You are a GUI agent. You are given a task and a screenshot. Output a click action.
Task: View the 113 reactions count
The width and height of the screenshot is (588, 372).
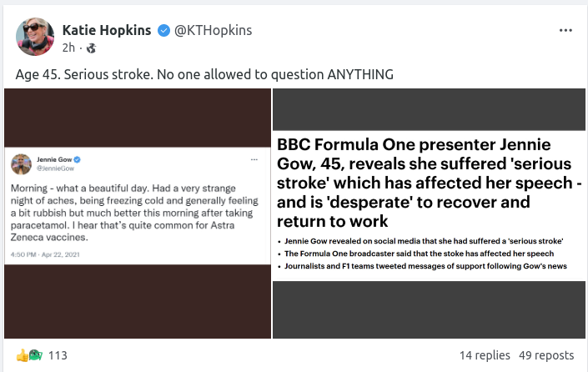pos(58,355)
